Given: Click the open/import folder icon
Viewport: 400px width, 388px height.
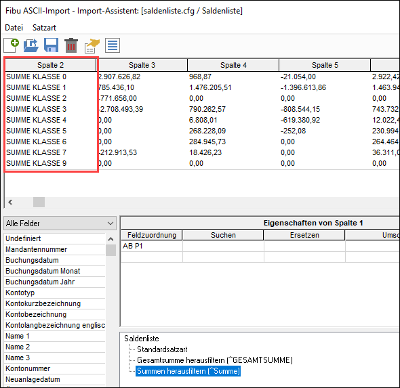Looking at the screenshot, I should [x=31, y=45].
